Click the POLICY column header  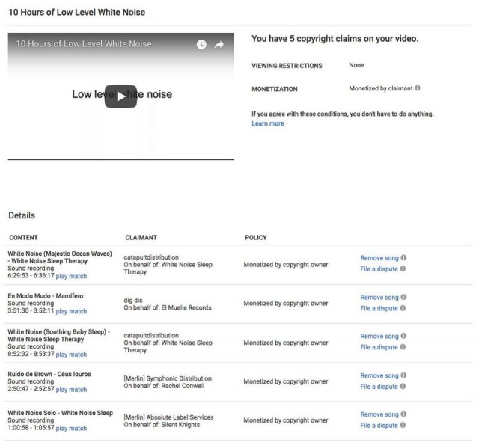256,237
